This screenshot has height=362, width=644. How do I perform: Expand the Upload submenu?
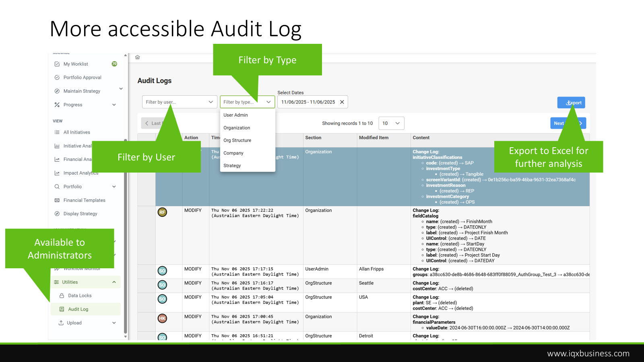(x=114, y=323)
